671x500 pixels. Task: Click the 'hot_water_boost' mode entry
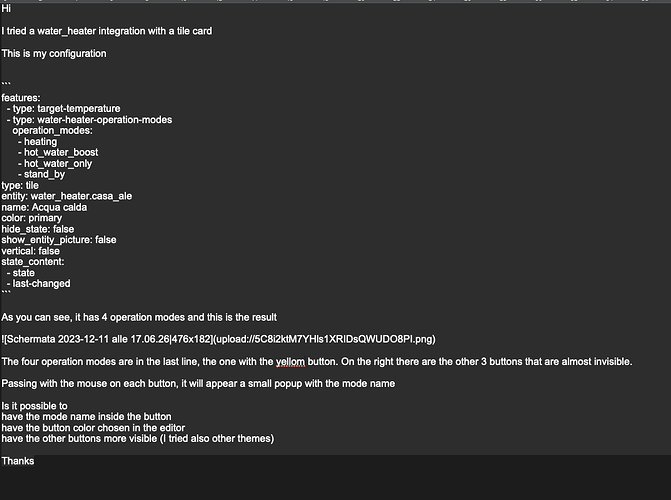[x=58, y=152]
